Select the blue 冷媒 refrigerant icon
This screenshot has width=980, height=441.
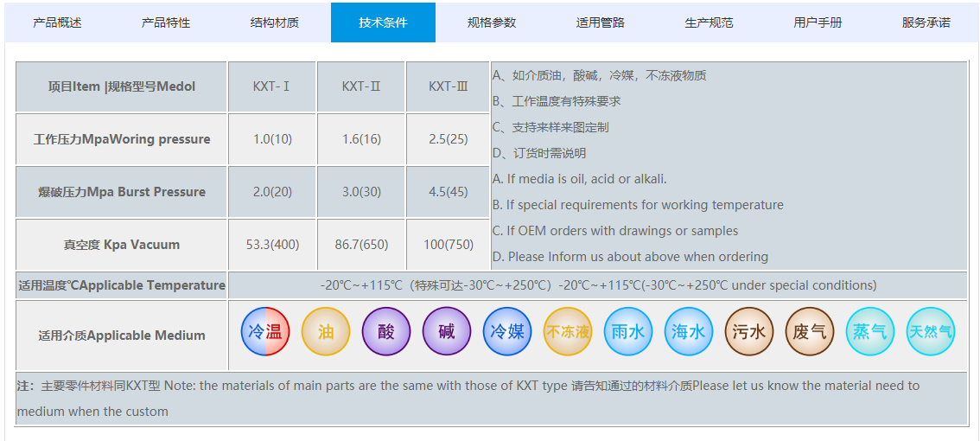[x=507, y=331]
